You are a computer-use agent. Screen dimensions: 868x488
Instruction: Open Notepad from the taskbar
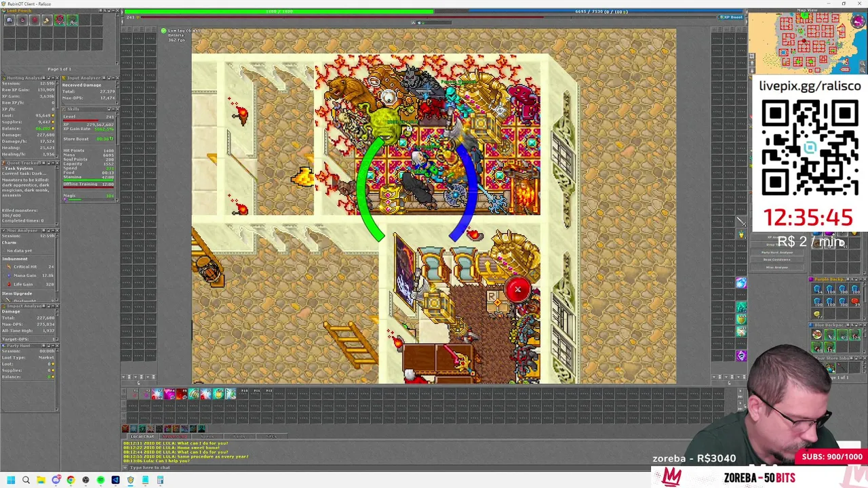145,480
